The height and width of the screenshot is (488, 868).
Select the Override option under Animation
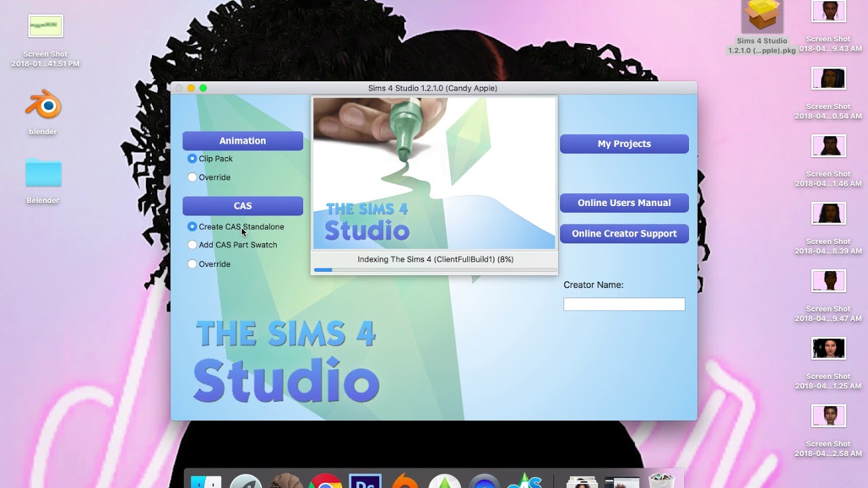pyautogui.click(x=193, y=178)
